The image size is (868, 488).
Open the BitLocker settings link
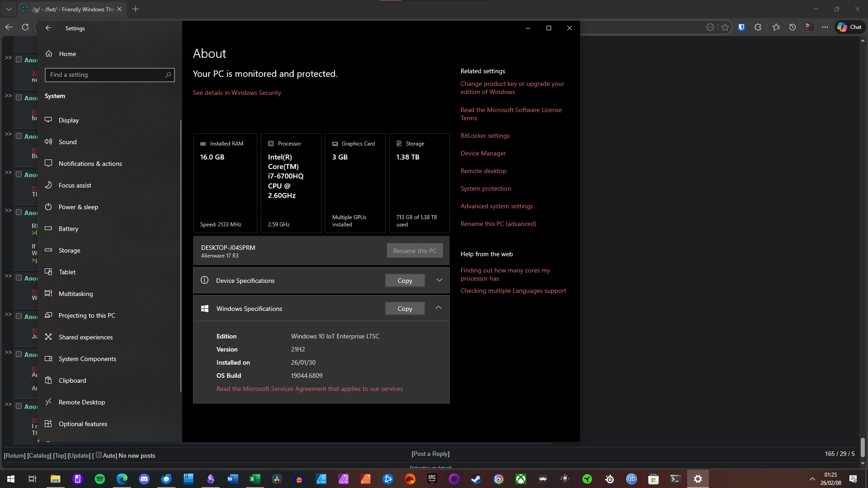[485, 136]
